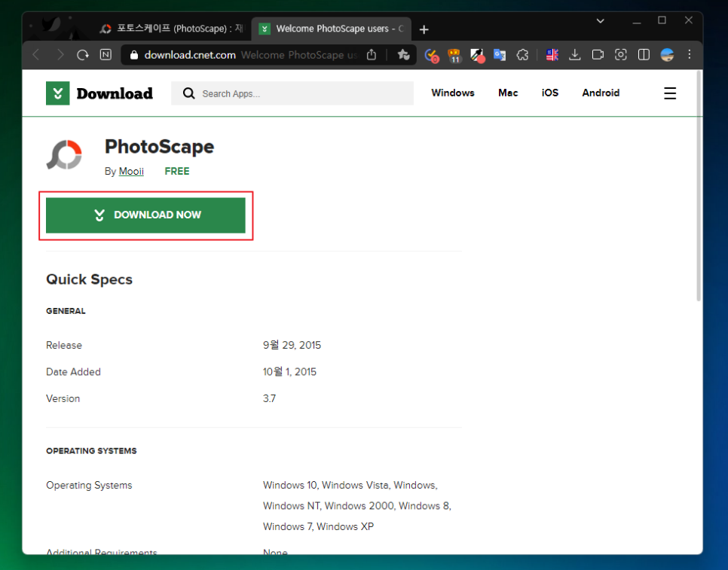Image resolution: width=728 pixels, height=570 pixels.
Task: Toggle the split view sidebar icon
Action: (x=644, y=55)
